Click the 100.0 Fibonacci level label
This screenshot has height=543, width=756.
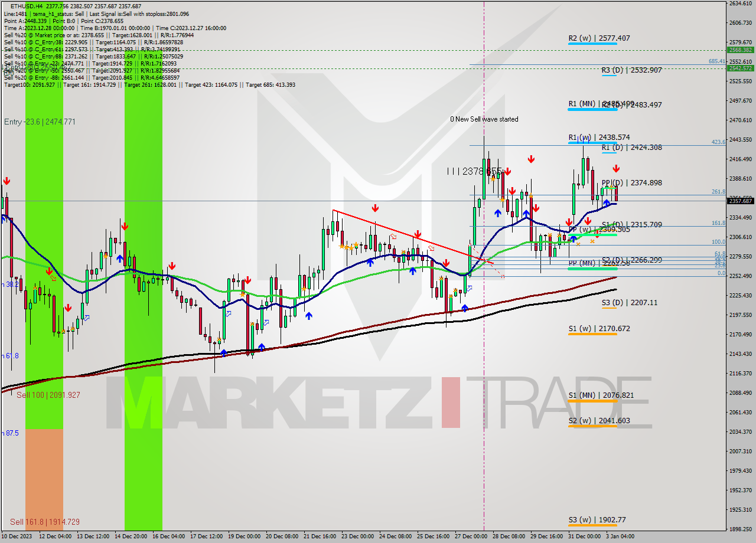click(x=718, y=242)
